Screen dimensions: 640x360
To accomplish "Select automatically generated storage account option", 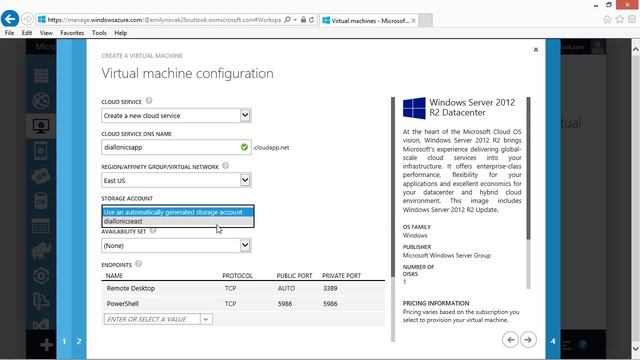I will (x=178, y=212).
